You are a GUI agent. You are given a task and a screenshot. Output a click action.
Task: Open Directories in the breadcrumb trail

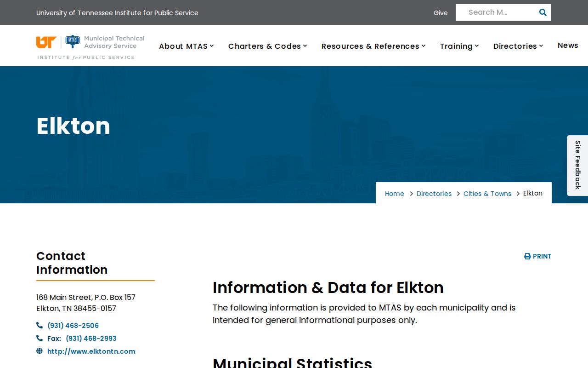(x=434, y=194)
